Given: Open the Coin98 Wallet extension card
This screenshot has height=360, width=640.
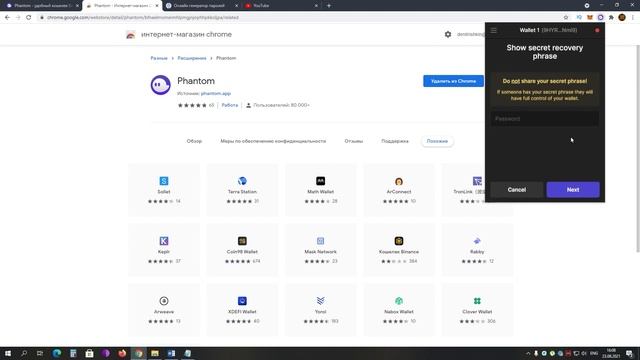Looking at the screenshot, I should click(x=242, y=250).
